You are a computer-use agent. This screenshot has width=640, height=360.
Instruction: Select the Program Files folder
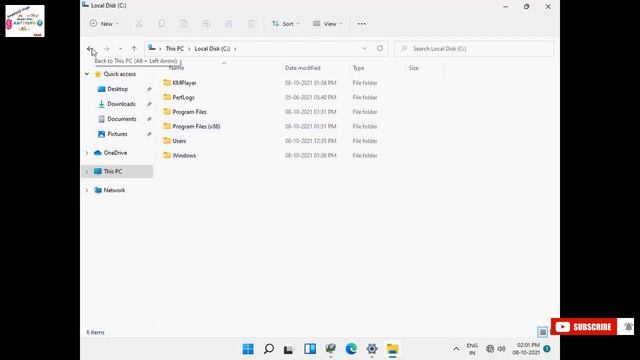(189, 112)
